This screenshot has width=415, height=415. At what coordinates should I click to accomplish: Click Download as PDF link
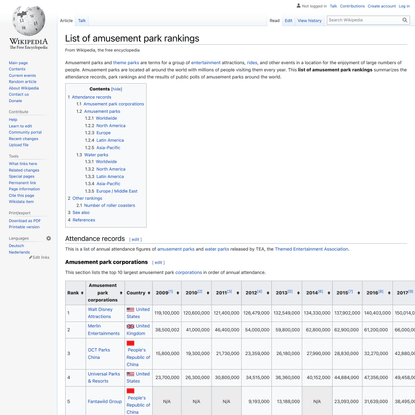(25, 221)
